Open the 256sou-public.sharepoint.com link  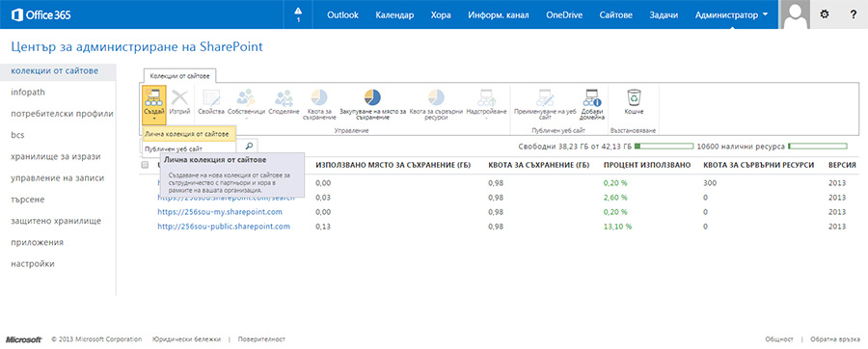(224, 227)
